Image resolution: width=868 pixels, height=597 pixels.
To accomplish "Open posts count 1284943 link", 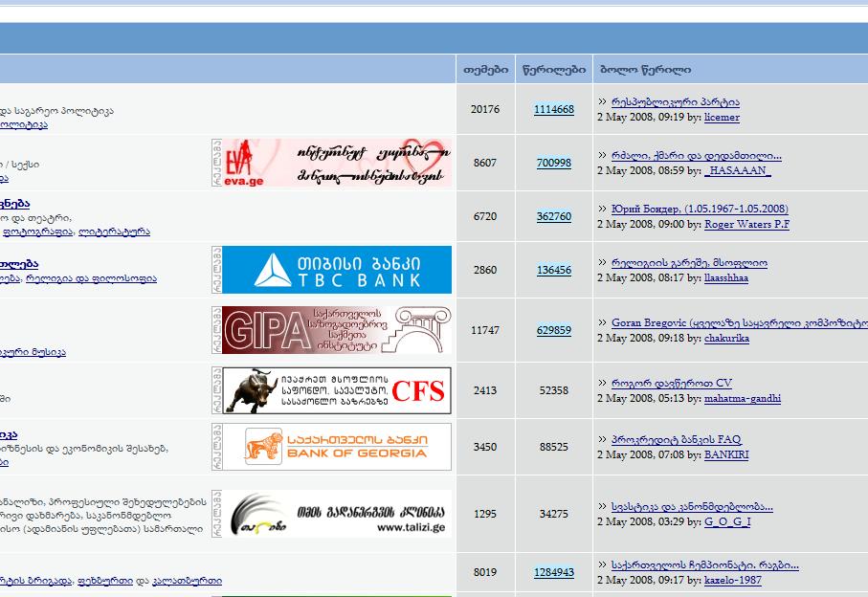I will 553,573.
